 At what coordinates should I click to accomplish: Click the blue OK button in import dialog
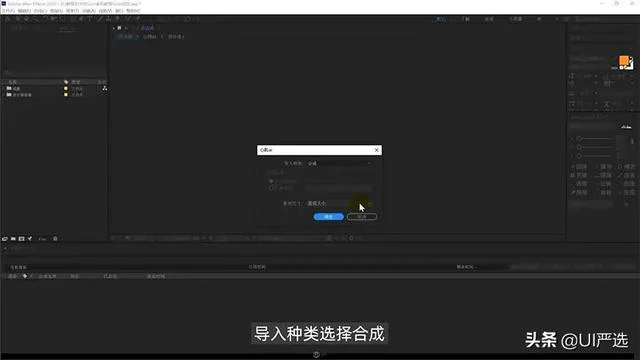pos(328,216)
